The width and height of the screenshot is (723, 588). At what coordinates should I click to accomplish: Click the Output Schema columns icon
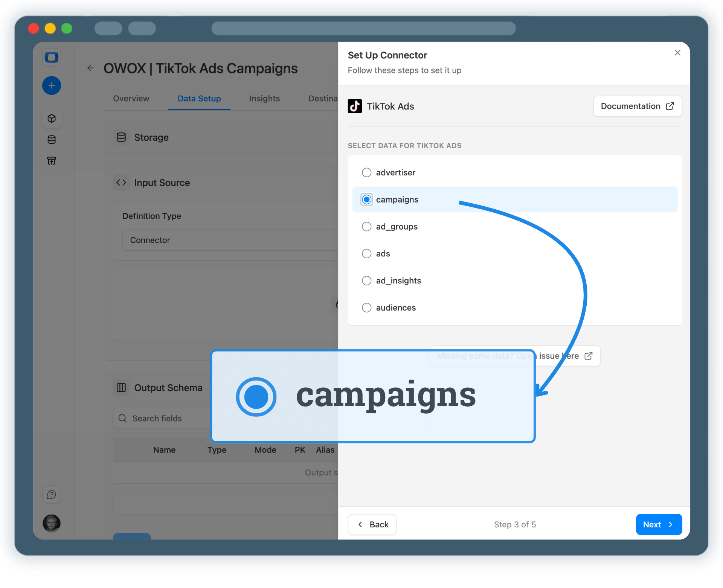tap(121, 388)
